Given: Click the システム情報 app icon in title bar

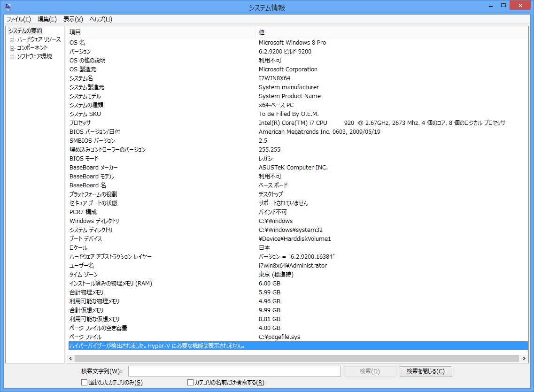Looking at the screenshot, I should click(8, 7).
